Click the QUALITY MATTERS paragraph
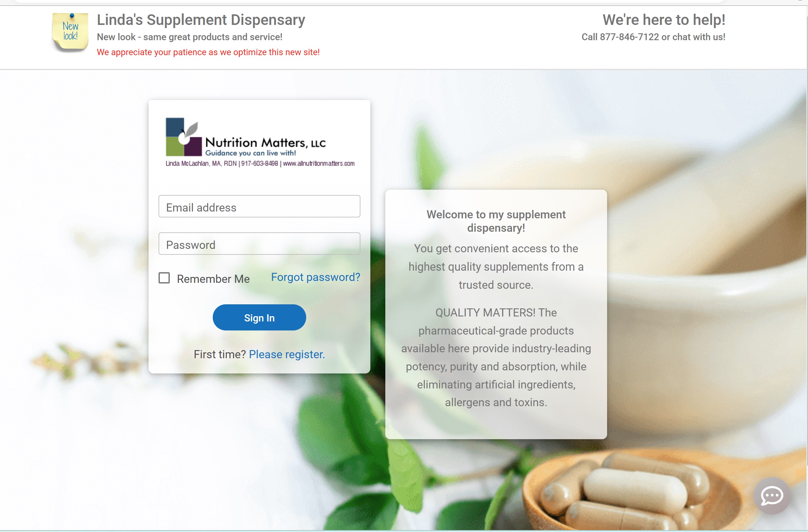Image resolution: width=808 pixels, height=532 pixels. pos(496,357)
